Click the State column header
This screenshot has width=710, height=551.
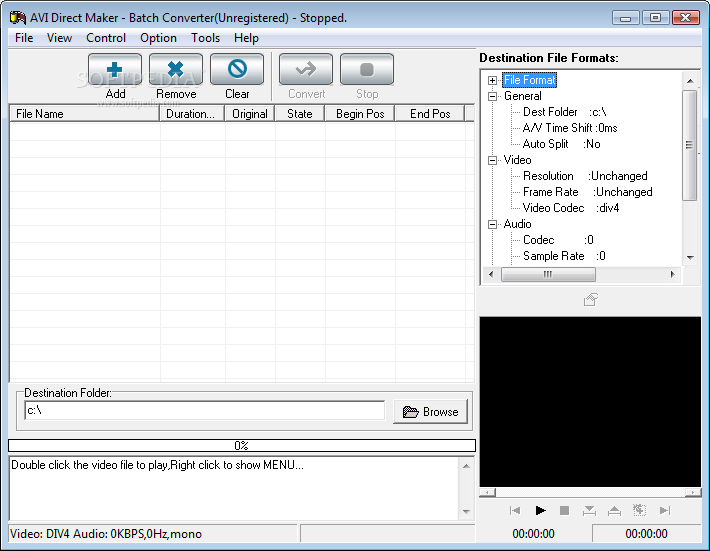point(300,114)
